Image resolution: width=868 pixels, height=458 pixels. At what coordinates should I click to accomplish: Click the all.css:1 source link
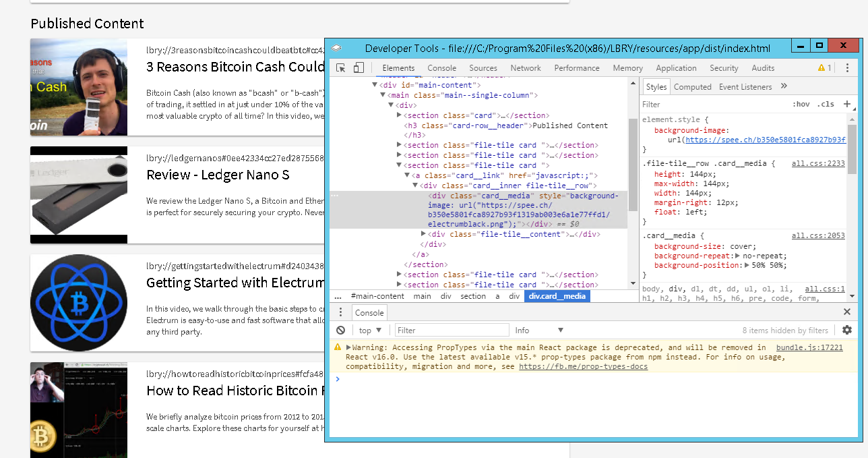pos(825,289)
